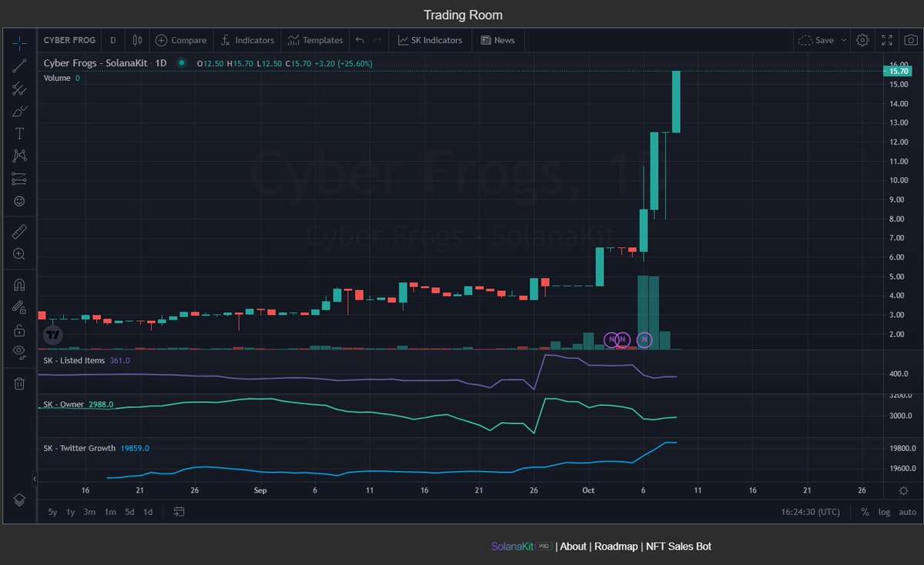Open the NFT Sales Bot link

click(x=678, y=547)
